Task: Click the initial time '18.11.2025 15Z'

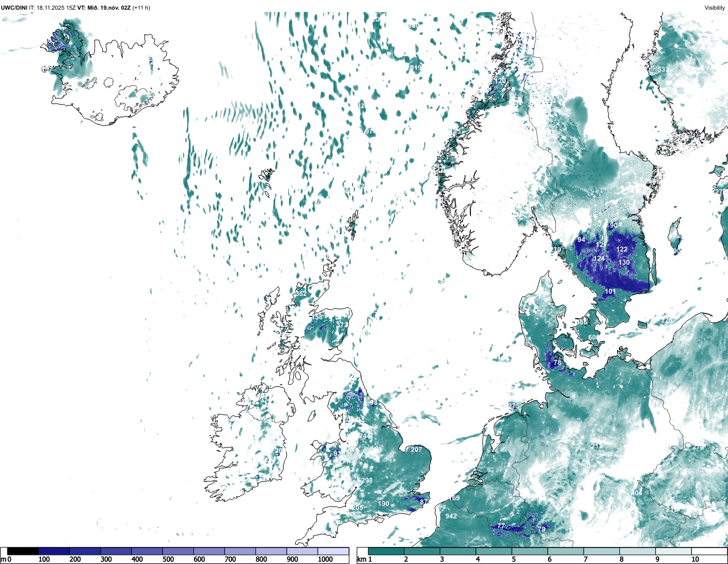Action: click(56, 7)
